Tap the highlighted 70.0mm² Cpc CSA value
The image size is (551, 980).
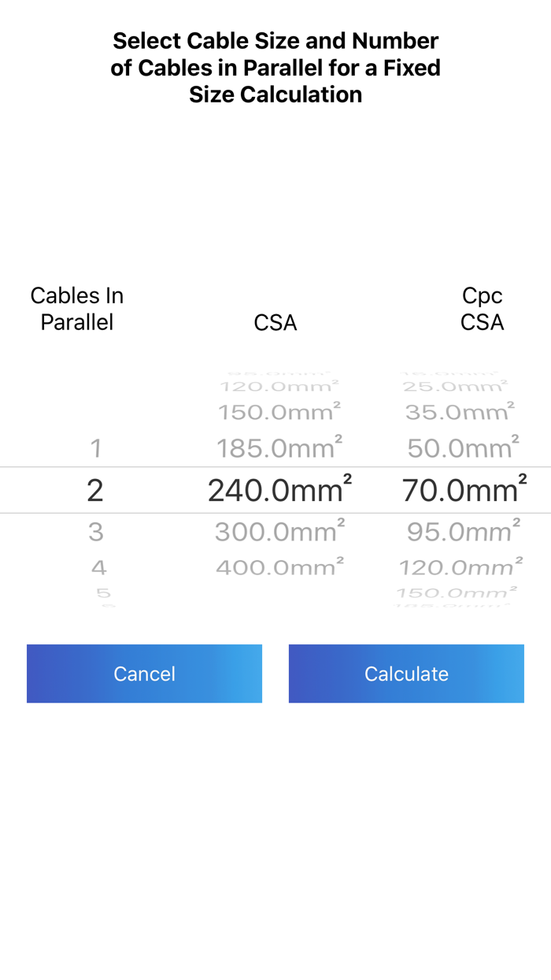(x=460, y=489)
